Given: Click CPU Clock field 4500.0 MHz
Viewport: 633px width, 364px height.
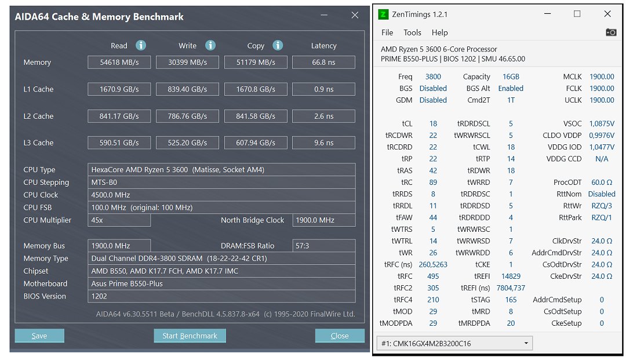Looking at the screenshot, I should (221, 195).
